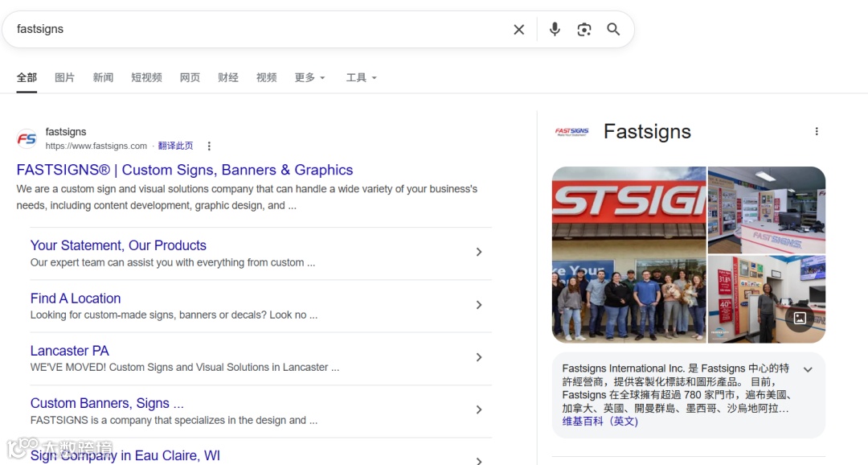
Task: Open FASTSIGNS Custom Signs, Banners & Graphics result
Action: pos(185,170)
